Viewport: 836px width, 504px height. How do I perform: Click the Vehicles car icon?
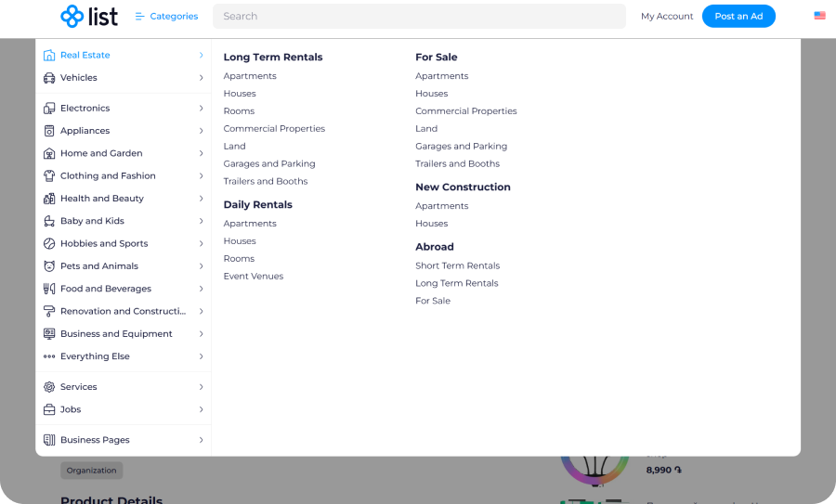point(49,78)
